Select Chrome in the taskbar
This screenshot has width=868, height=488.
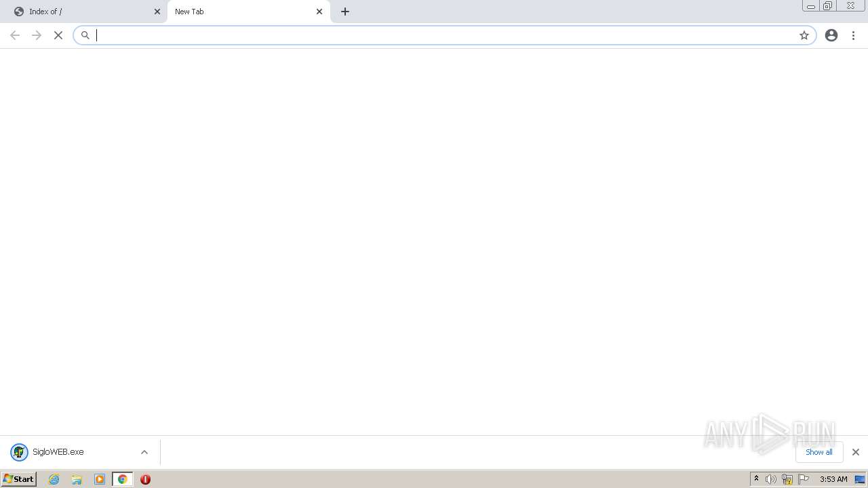pyautogui.click(x=122, y=479)
